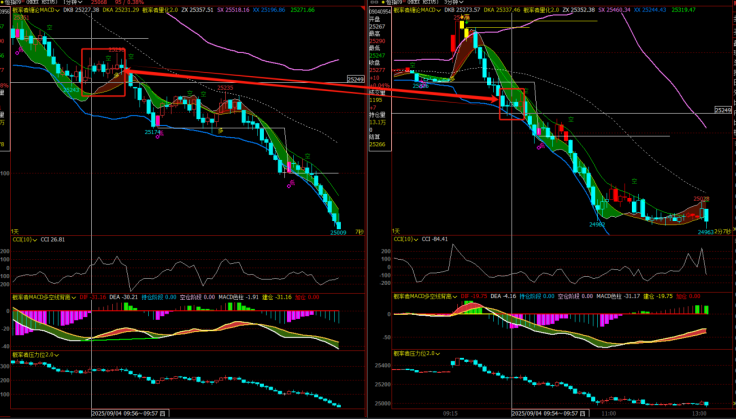Click the 25235 high price marker on left chart
Viewport: 737px width, 419px height.
pyautogui.click(x=225, y=88)
